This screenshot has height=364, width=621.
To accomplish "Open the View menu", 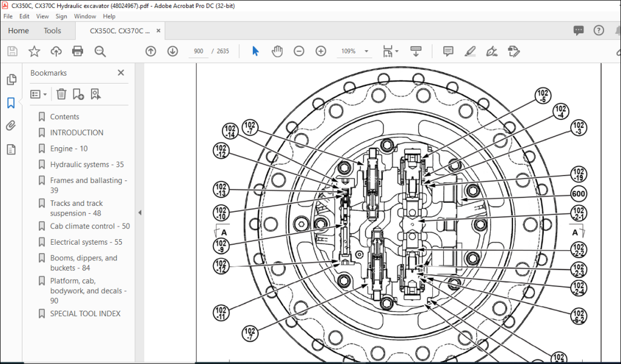I will 42,16.
